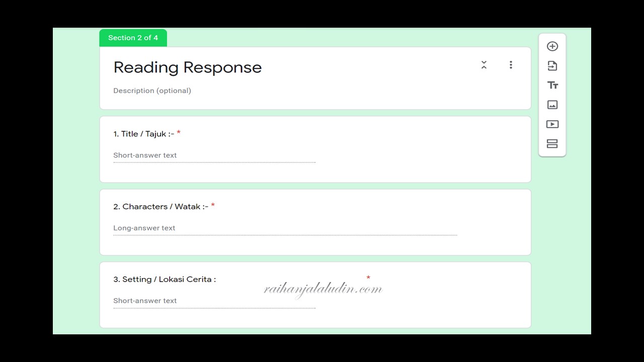Image resolution: width=644 pixels, height=362 pixels.
Task: Click the Import questions icon
Action: coord(552,66)
